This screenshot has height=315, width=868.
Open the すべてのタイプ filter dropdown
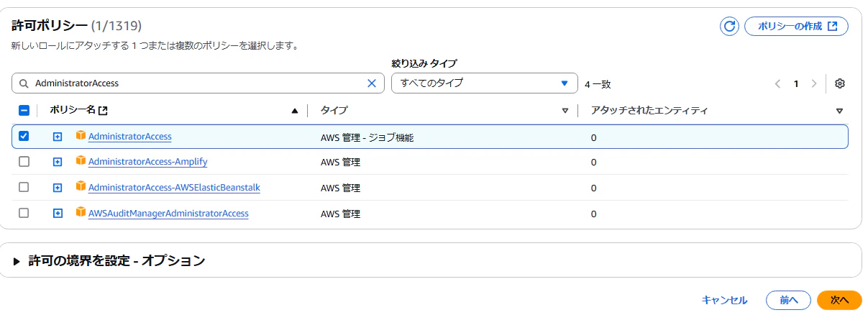tap(485, 83)
